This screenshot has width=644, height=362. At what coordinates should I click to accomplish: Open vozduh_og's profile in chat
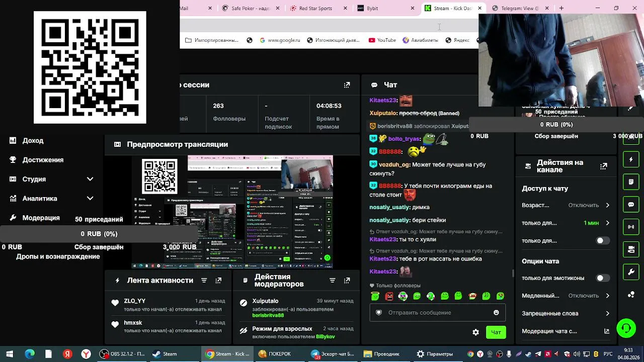(x=394, y=164)
